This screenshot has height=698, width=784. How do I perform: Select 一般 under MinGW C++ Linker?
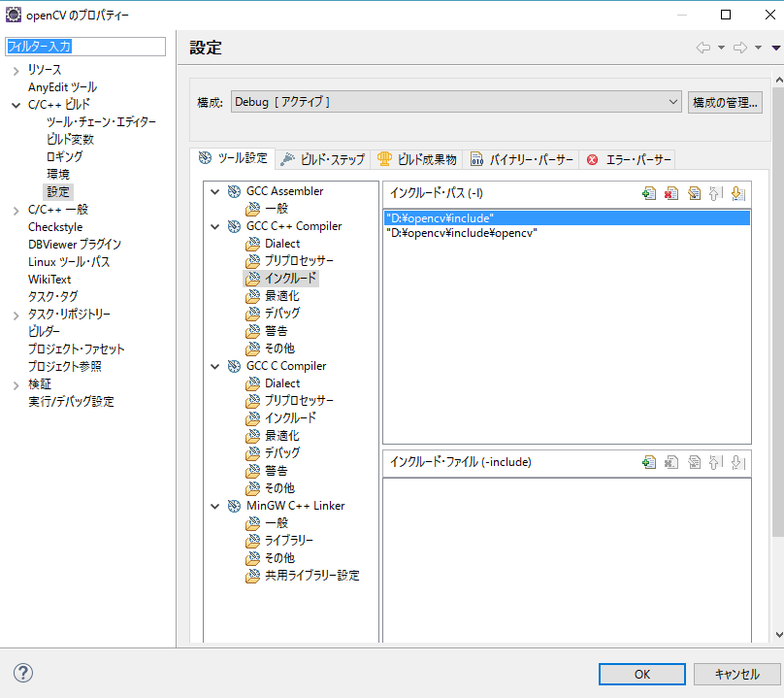click(x=276, y=523)
